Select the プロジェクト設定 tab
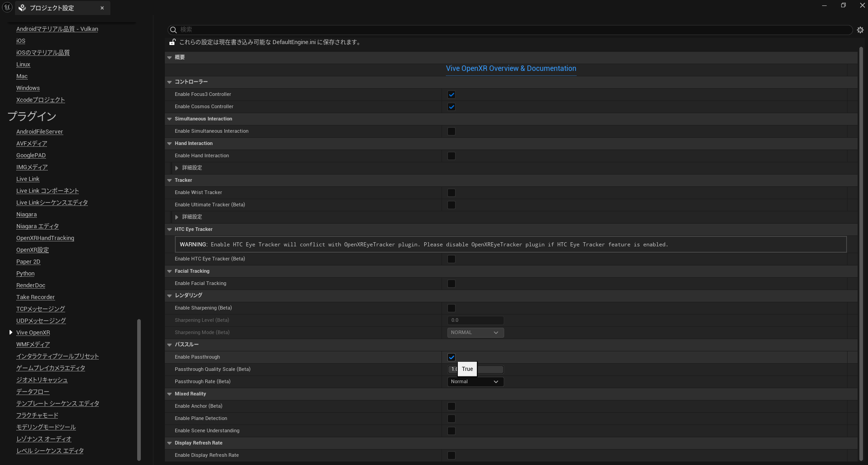 52,8
